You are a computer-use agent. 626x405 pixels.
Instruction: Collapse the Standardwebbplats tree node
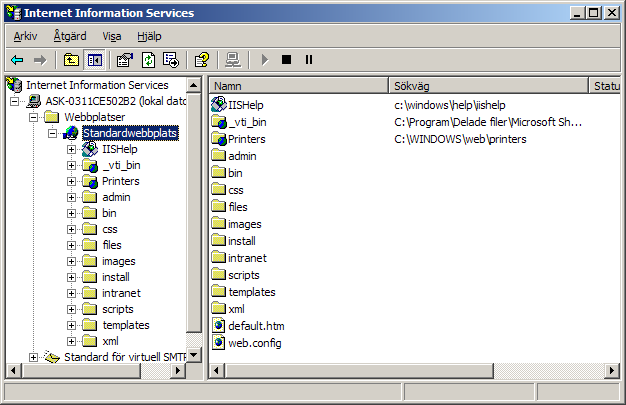[53, 133]
